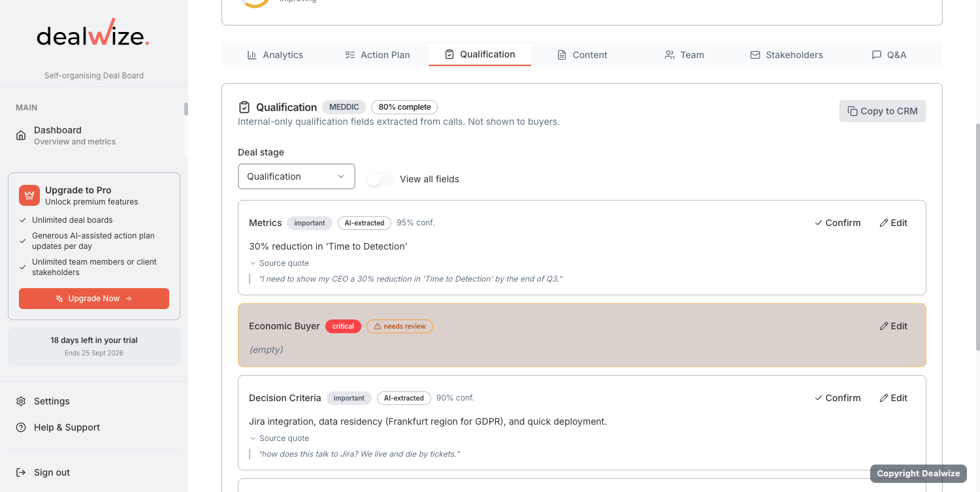Screen dimensions: 980x492
Task: Click the Analytics bar chart icon
Action: point(252,55)
